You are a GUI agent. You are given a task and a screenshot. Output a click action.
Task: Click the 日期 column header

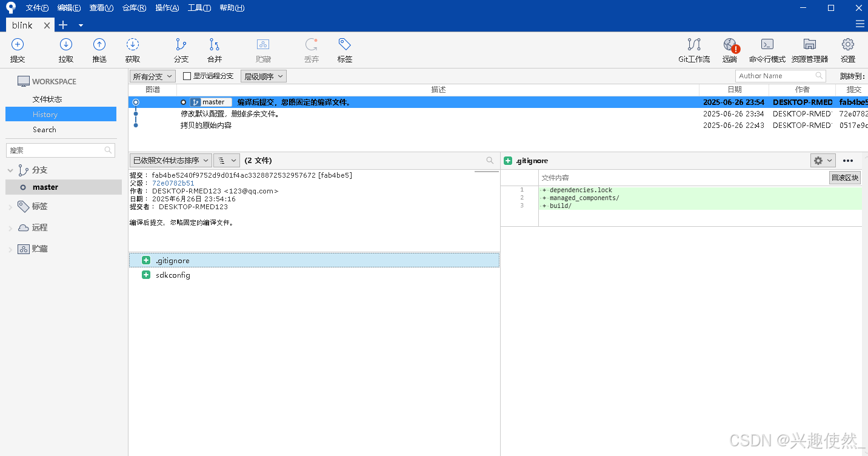(734, 90)
